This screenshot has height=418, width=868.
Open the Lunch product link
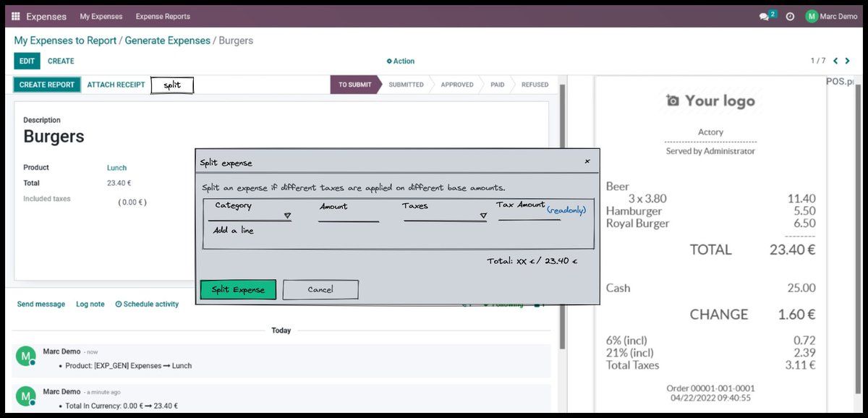pos(116,168)
